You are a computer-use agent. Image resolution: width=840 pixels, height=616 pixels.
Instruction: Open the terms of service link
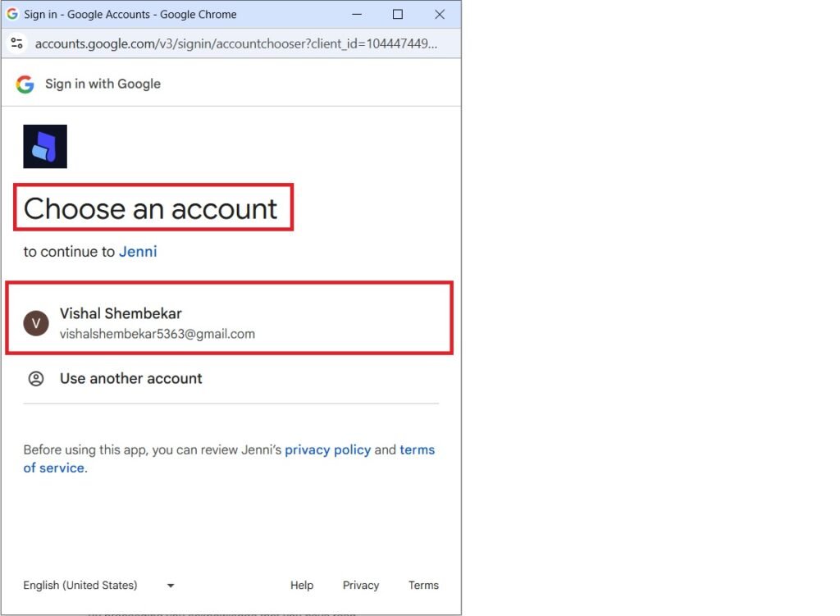[417, 449]
